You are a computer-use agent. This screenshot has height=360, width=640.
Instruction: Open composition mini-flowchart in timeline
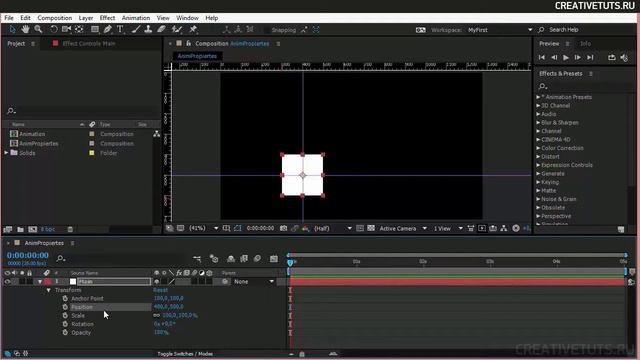(197, 258)
